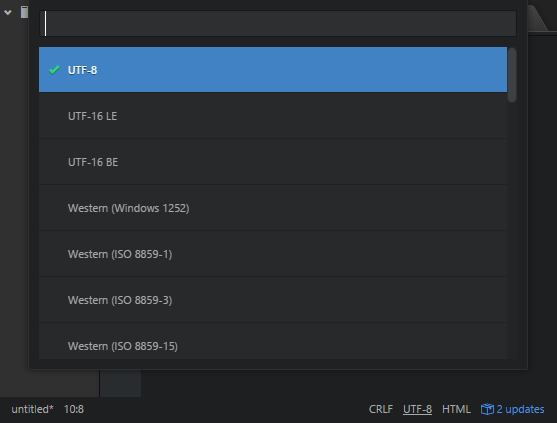Focus the encoding search input field
This screenshot has width=557, height=423.
coord(278,23)
